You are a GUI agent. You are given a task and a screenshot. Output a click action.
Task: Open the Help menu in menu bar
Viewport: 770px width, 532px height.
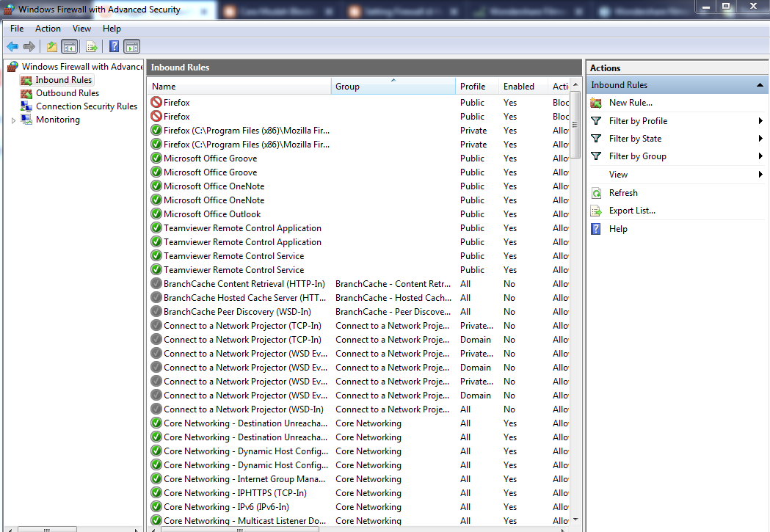[x=112, y=29]
